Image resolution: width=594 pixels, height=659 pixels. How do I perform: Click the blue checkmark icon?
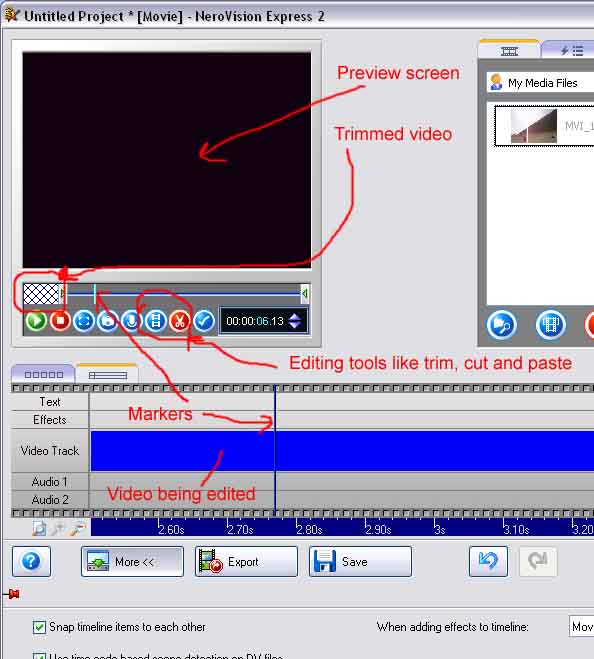tap(204, 322)
